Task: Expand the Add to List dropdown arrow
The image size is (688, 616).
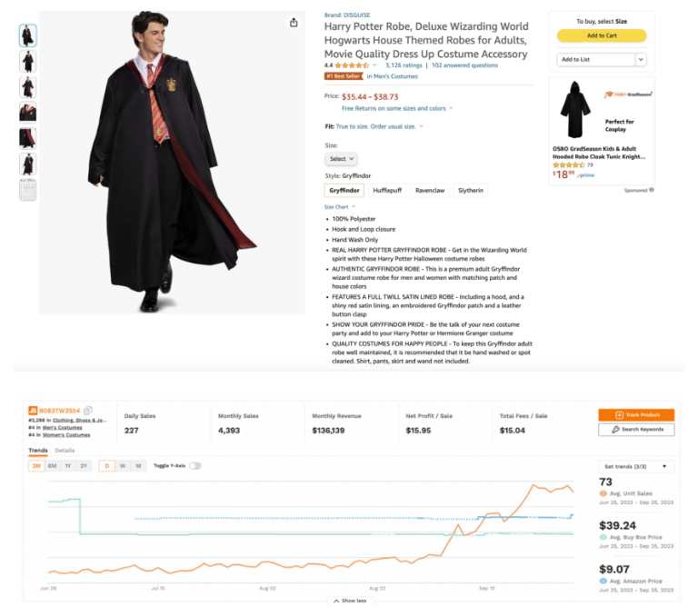Action: click(x=641, y=59)
